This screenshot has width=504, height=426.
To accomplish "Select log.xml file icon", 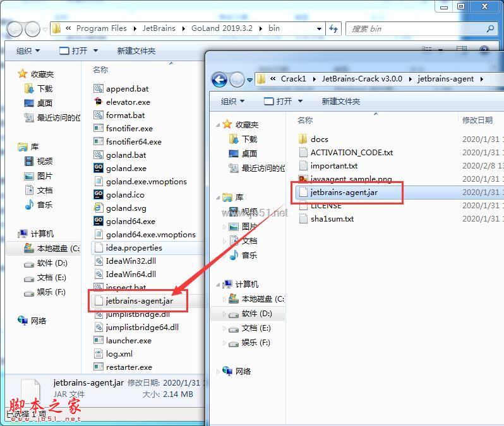I will (x=99, y=353).
